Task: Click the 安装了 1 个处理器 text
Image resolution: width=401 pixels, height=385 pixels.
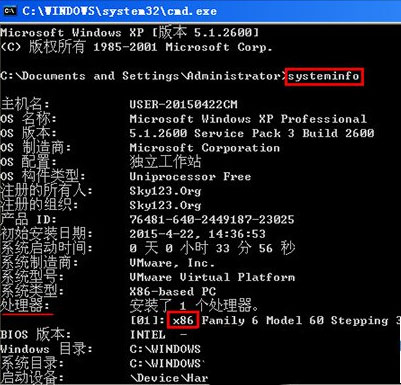Action: [x=194, y=305]
